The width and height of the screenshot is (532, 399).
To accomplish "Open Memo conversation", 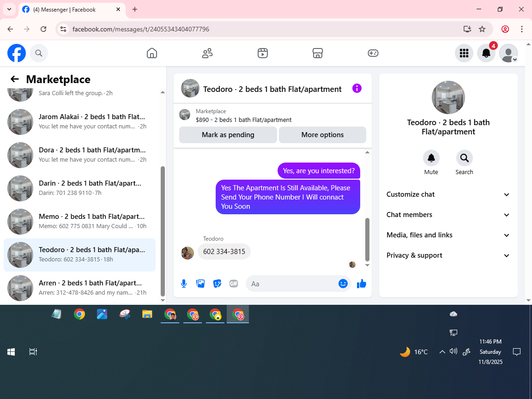I will [x=80, y=221].
